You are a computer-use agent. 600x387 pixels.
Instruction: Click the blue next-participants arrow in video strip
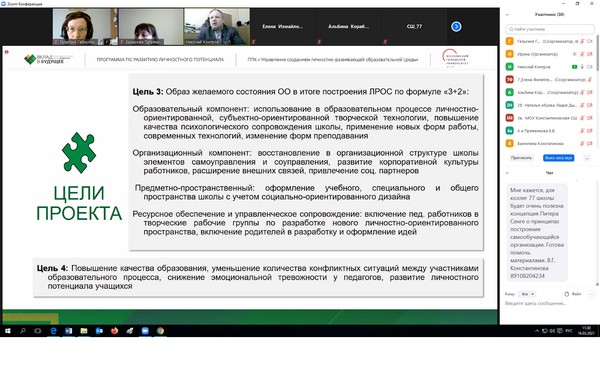(456, 26)
